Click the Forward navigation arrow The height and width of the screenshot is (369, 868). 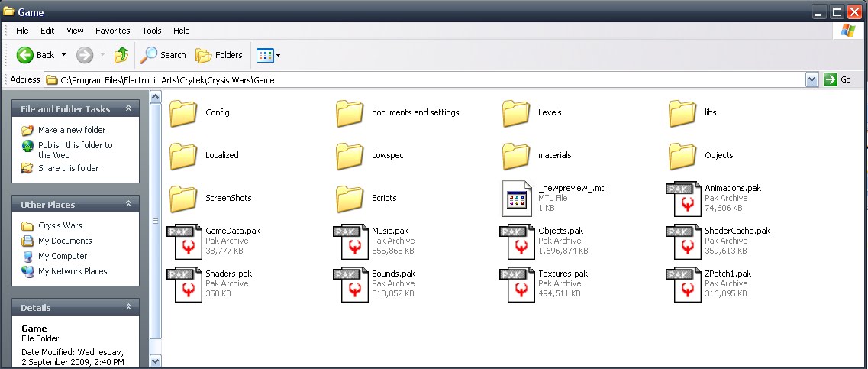(x=85, y=55)
